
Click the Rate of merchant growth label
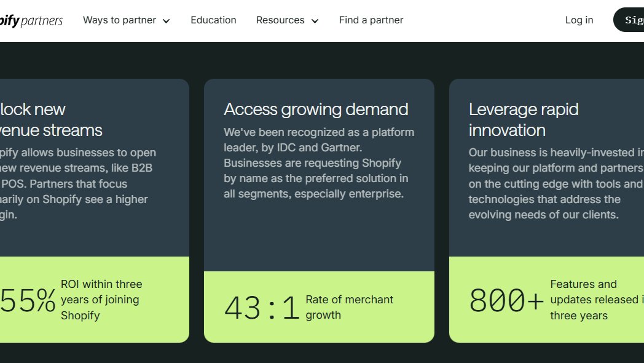click(349, 307)
